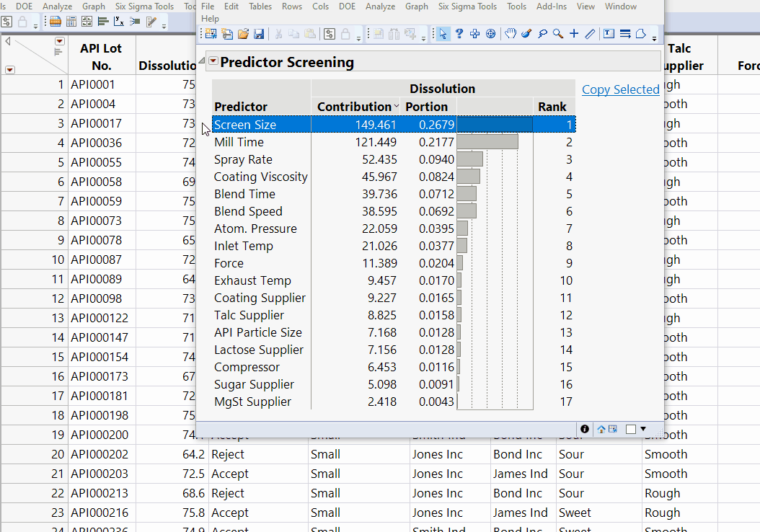Sort by the Contribution column header

(x=354, y=107)
